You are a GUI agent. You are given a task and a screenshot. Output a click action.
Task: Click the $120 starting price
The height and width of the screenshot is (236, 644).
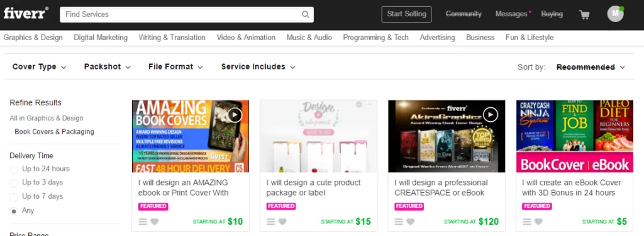[x=489, y=222]
